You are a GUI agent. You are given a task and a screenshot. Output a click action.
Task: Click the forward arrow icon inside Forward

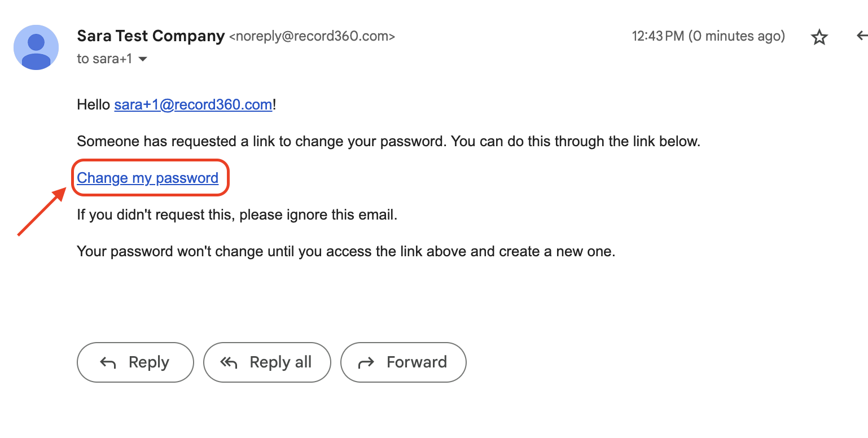366,362
